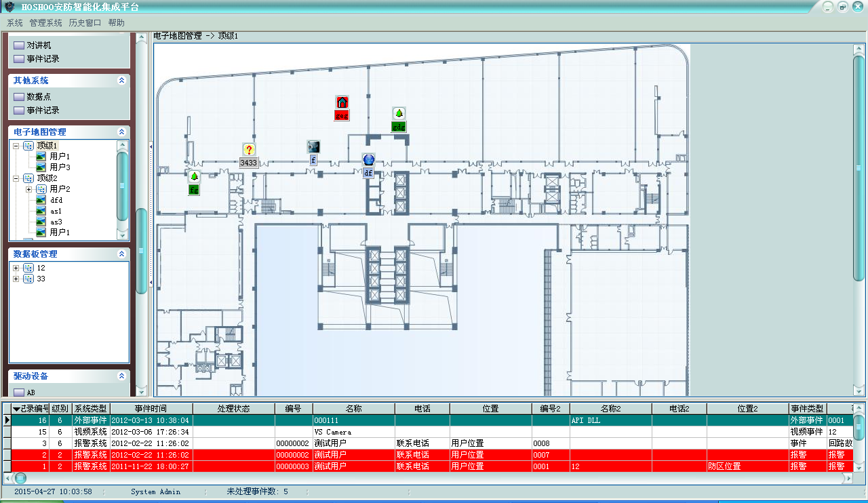This screenshot has width=868, height=503.
Task: Click the green bell icon labeled fg
Action: click(x=194, y=177)
